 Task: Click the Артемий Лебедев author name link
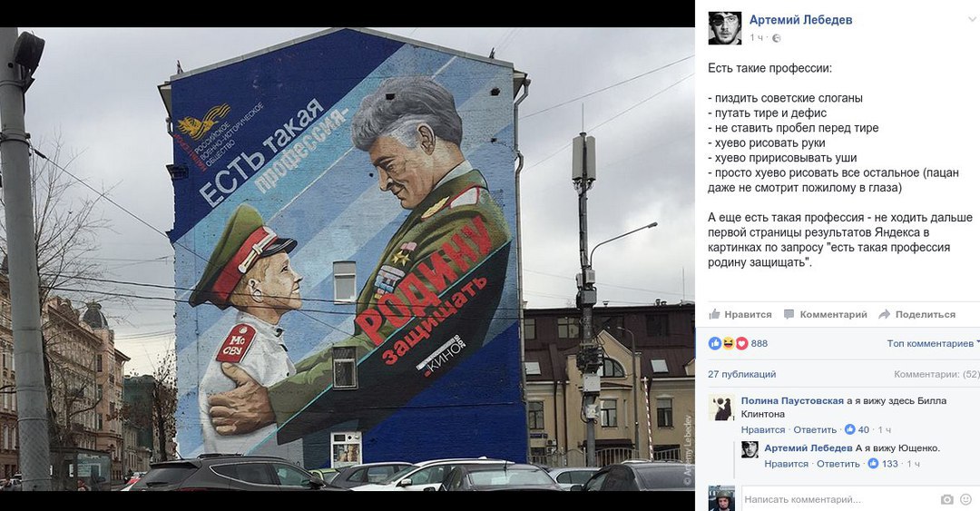tap(800, 20)
